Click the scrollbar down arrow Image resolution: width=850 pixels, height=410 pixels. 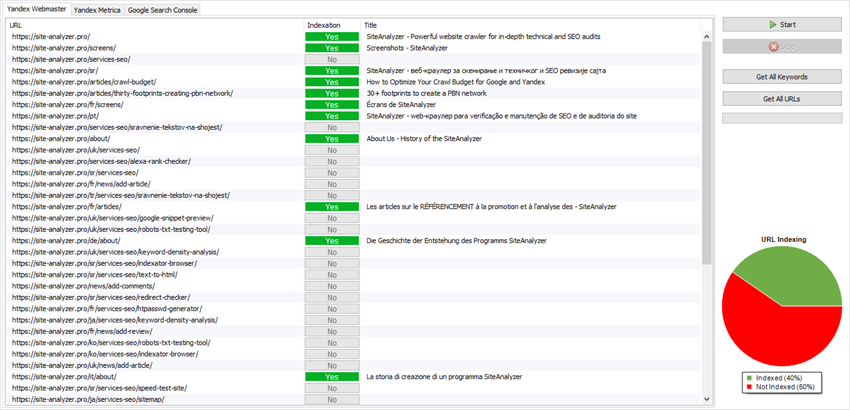coord(706,399)
